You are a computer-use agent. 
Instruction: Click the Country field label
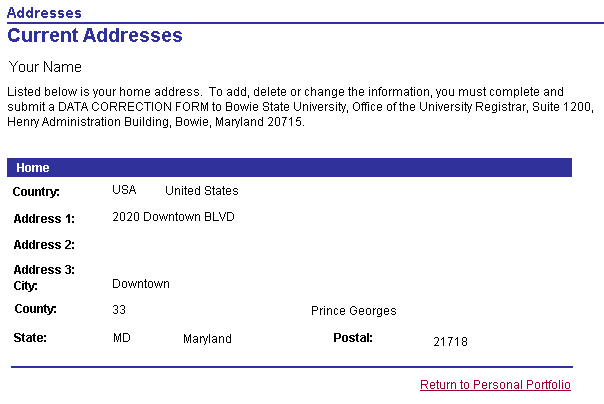(36, 192)
